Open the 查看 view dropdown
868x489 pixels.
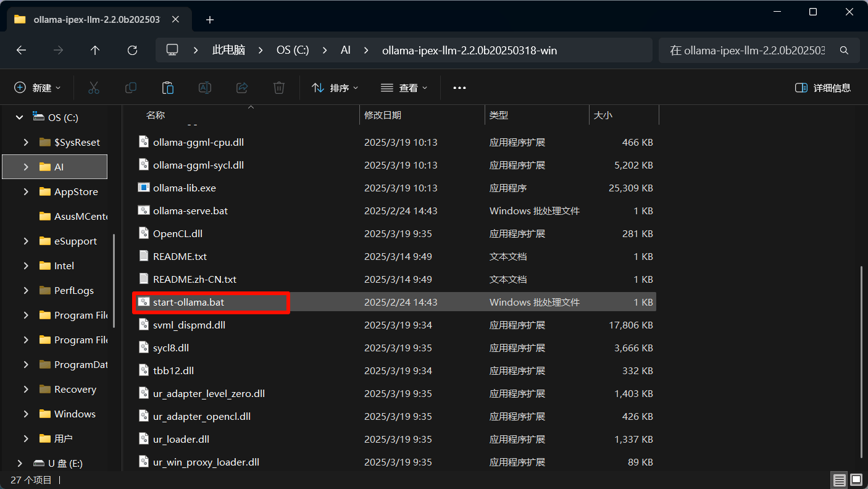[x=404, y=88]
